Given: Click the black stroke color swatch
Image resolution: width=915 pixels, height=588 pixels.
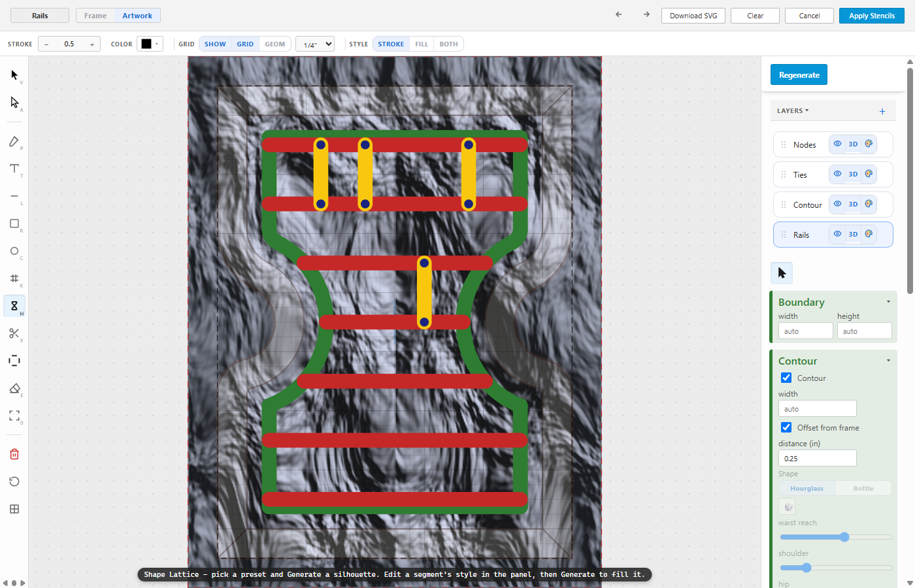Looking at the screenshot, I should (x=146, y=44).
